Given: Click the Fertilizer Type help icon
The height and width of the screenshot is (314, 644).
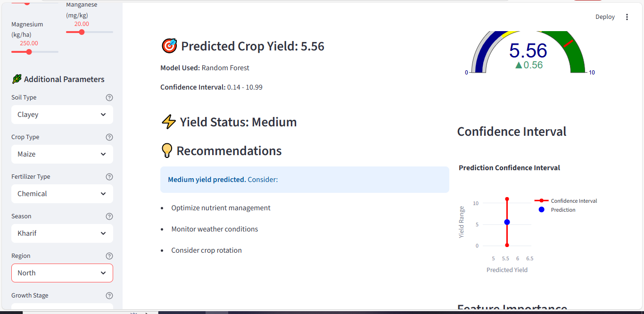Looking at the screenshot, I should tap(109, 177).
